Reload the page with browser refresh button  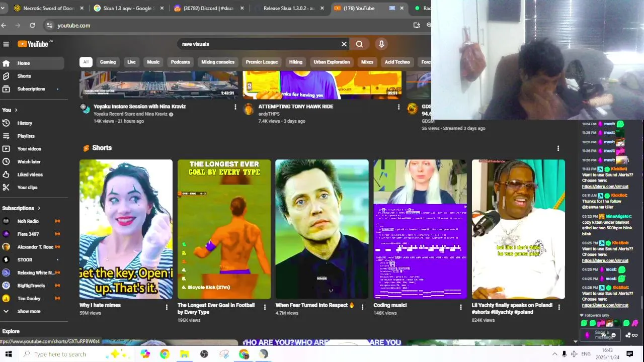(x=32, y=25)
